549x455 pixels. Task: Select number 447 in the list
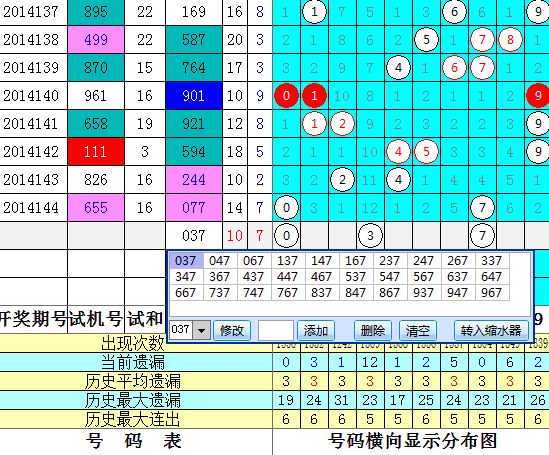[287, 276]
